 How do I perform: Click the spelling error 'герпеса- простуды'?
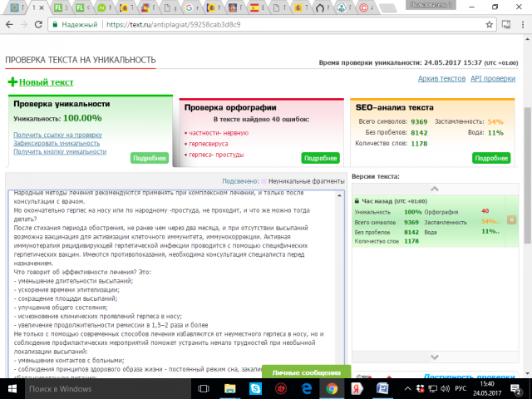coord(216,155)
